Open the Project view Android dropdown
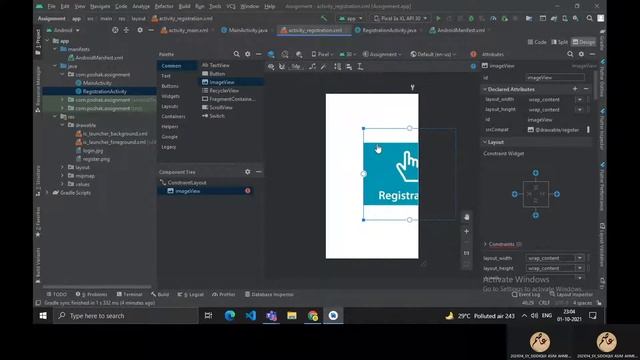The width and height of the screenshot is (640, 360). [63, 30]
